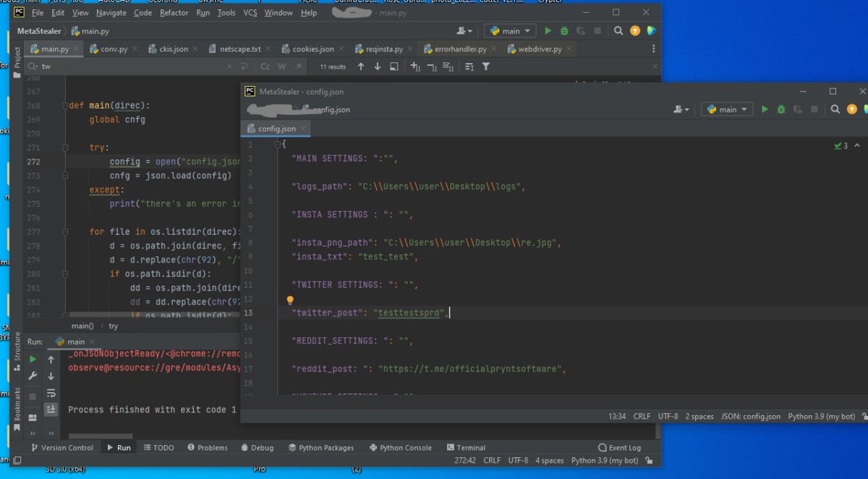868x479 pixels.
Task: Run main in the main.py window toolbar
Action: 548,31
